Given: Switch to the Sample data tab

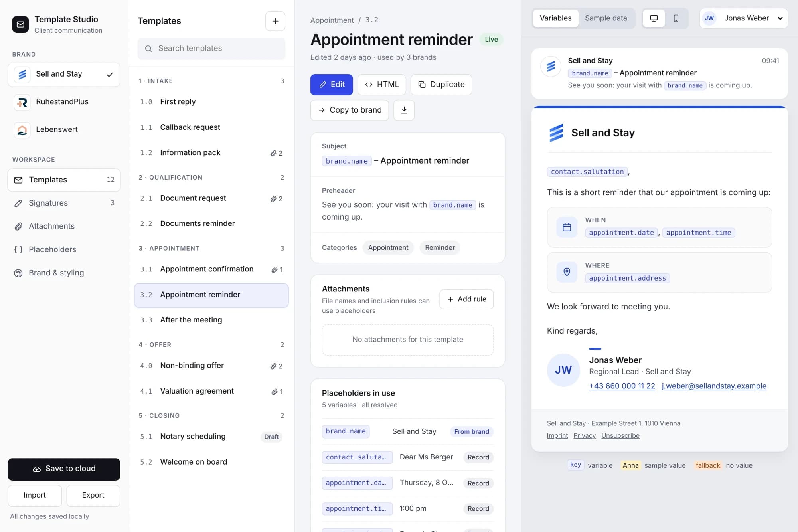Looking at the screenshot, I should 606,18.
